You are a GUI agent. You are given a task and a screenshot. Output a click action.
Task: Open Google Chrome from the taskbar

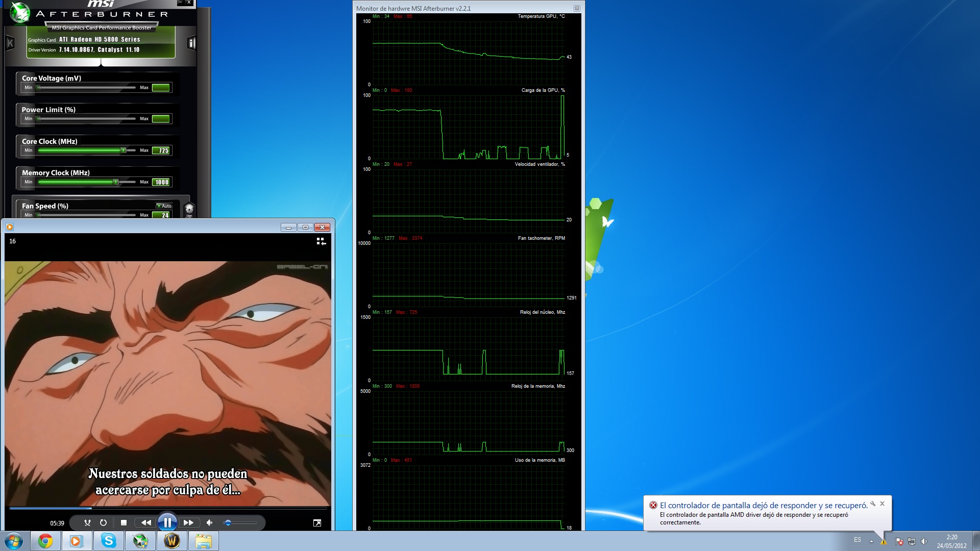pyautogui.click(x=45, y=541)
